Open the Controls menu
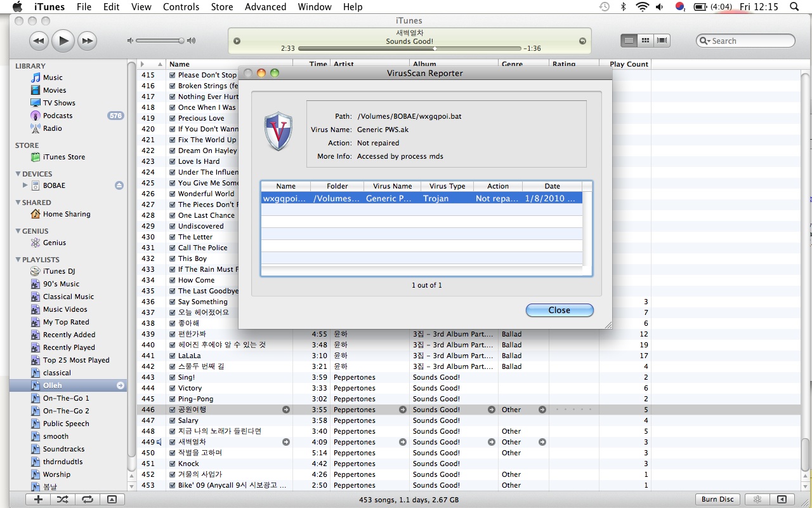The image size is (812, 508). (x=181, y=7)
